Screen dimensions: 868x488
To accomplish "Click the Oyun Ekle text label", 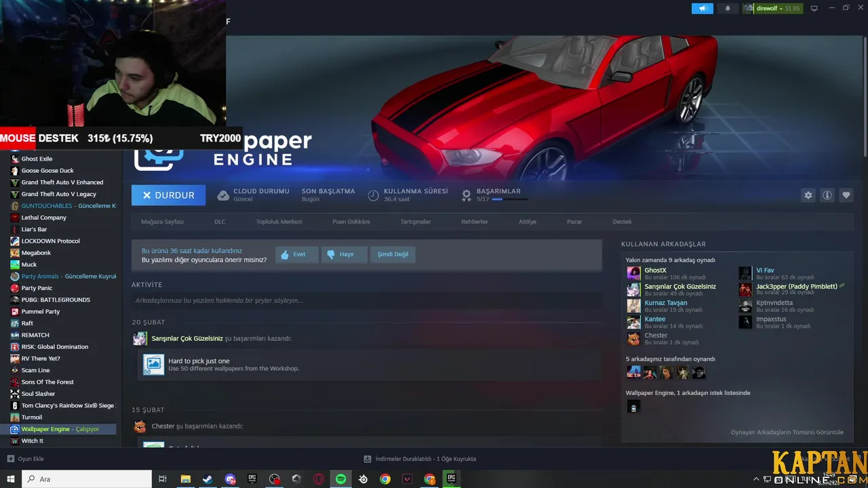I will (31, 459).
